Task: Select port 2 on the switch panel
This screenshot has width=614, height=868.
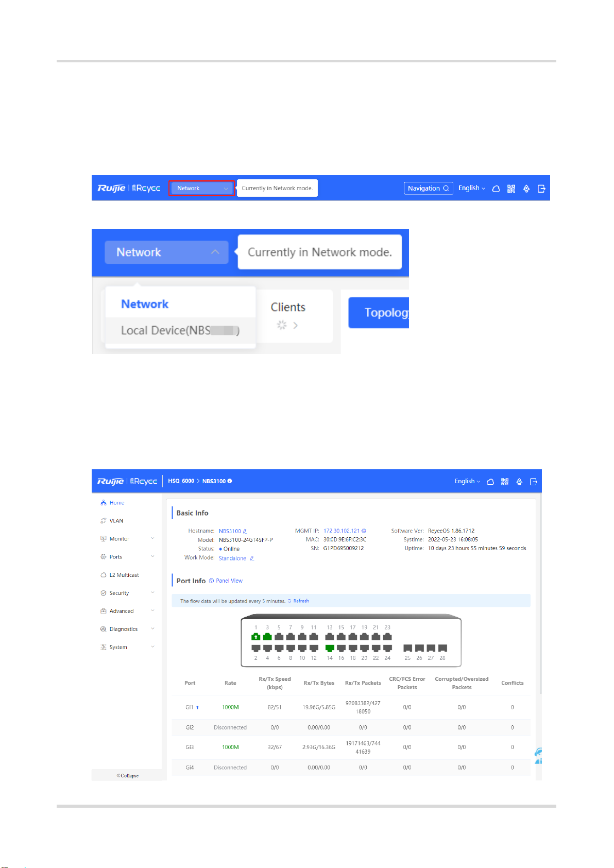Action: click(x=255, y=648)
